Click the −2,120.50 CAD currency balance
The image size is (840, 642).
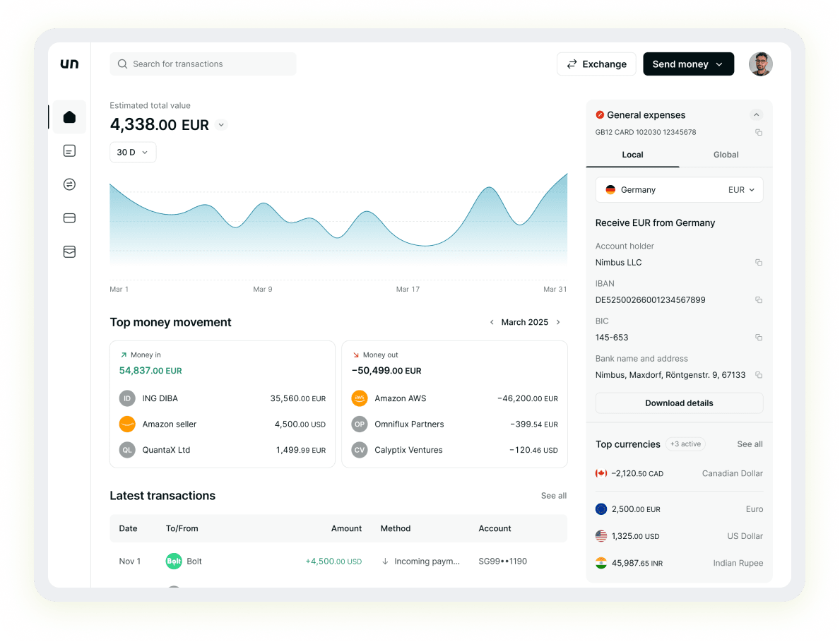coord(637,473)
